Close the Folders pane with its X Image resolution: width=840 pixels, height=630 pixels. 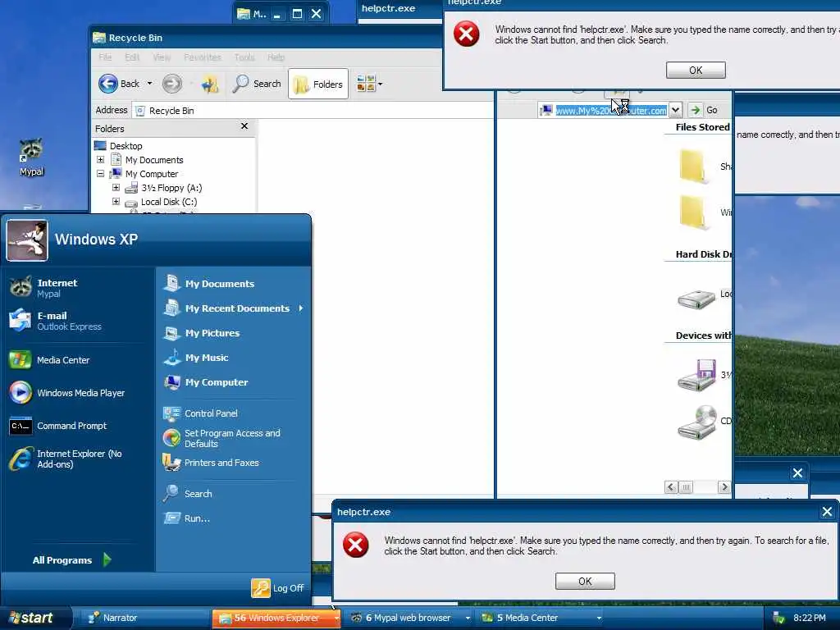pos(244,126)
